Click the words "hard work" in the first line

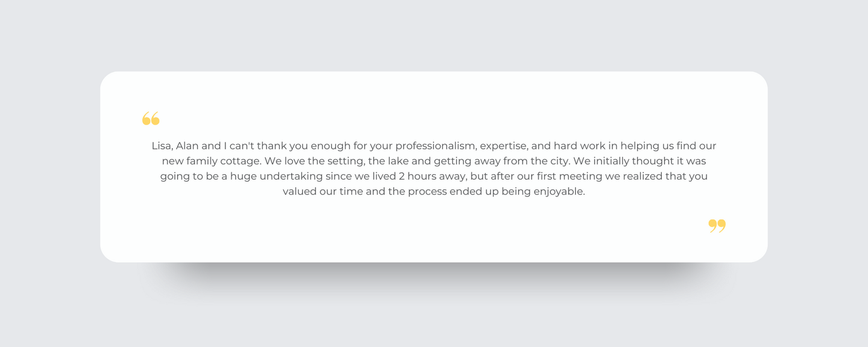click(x=579, y=146)
